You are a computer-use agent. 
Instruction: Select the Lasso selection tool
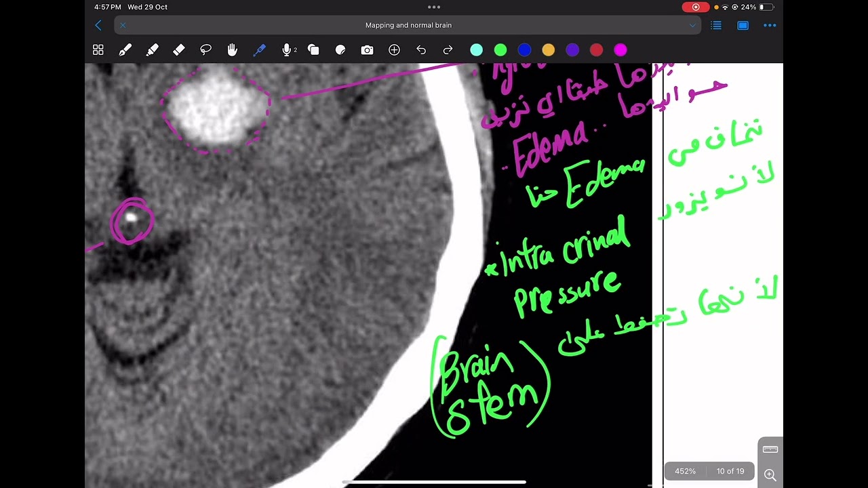click(x=205, y=49)
